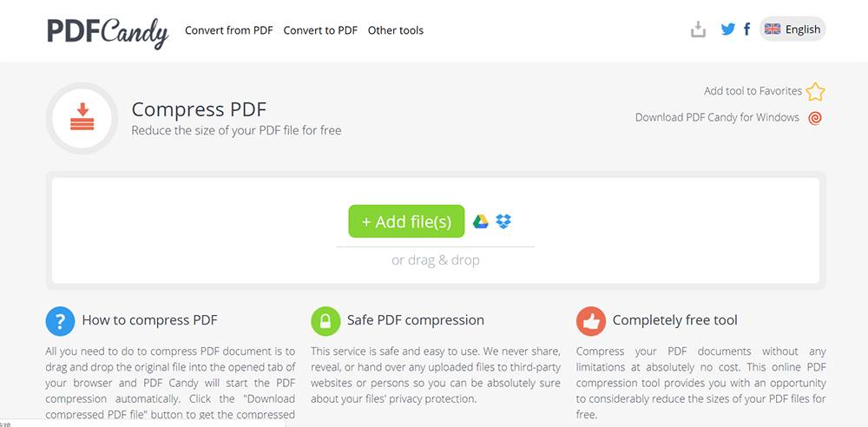Click the drag & drop upload area

coord(436,230)
